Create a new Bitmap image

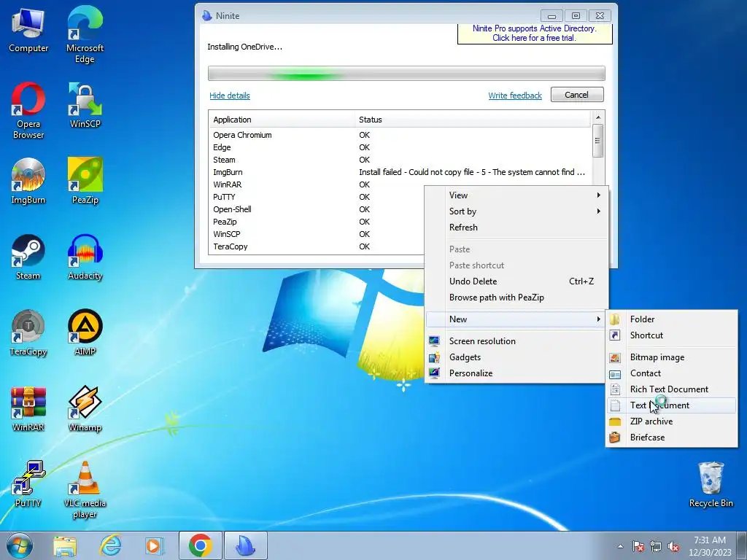(x=671, y=357)
